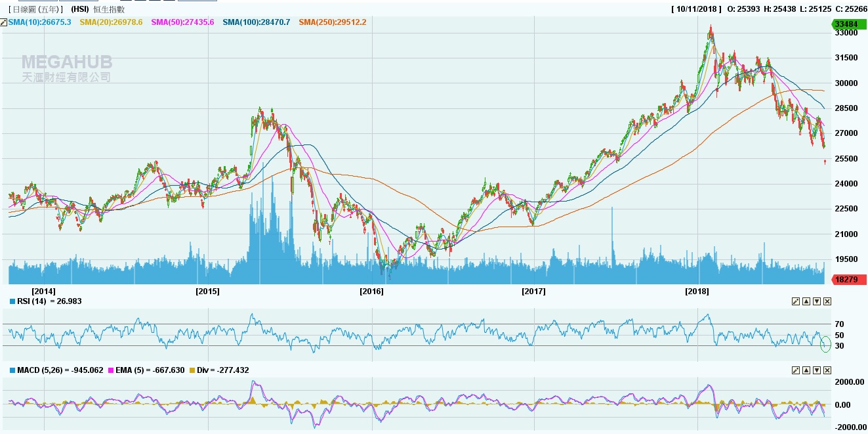Image resolution: width=868 pixels, height=434 pixels.
Task: Select the SMA(10) legend label
Action: pos(39,22)
